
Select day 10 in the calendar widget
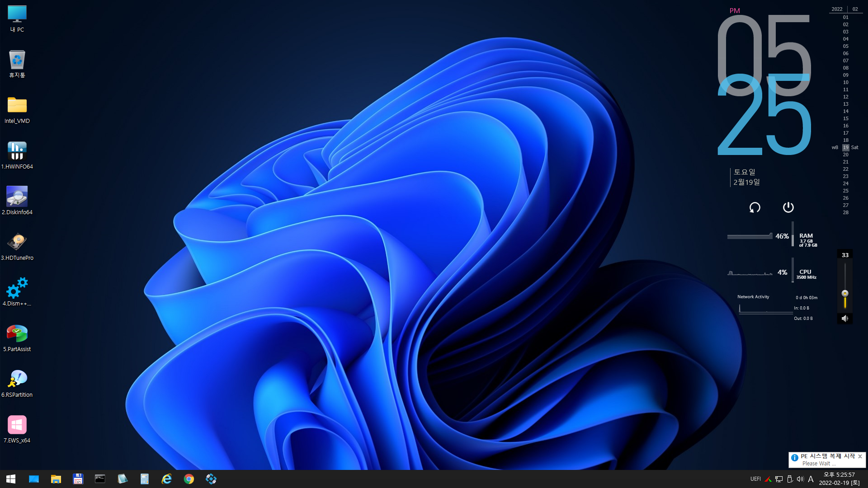[845, 82]
